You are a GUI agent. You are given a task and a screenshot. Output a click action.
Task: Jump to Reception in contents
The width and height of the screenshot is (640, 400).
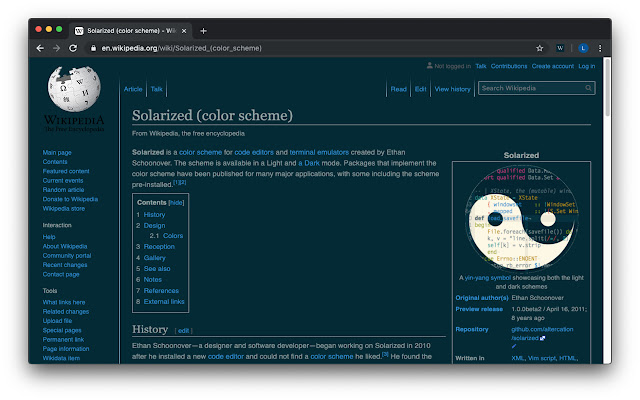[159, 247]
